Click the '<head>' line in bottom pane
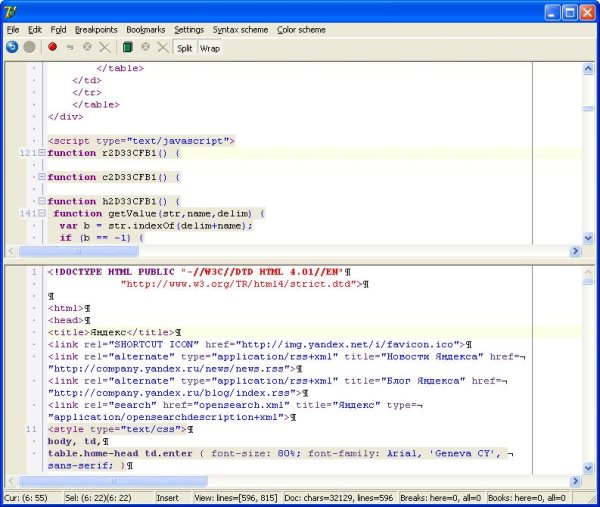The height and width of the screenshot is (507, 600). pyautogui.click(x=69, y=320)
